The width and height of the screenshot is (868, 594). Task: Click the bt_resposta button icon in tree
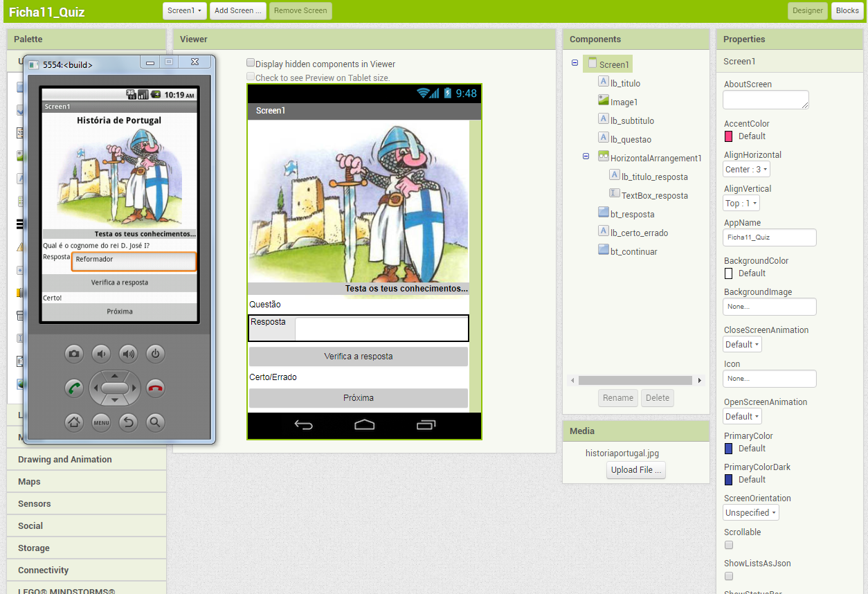(604, 213)
